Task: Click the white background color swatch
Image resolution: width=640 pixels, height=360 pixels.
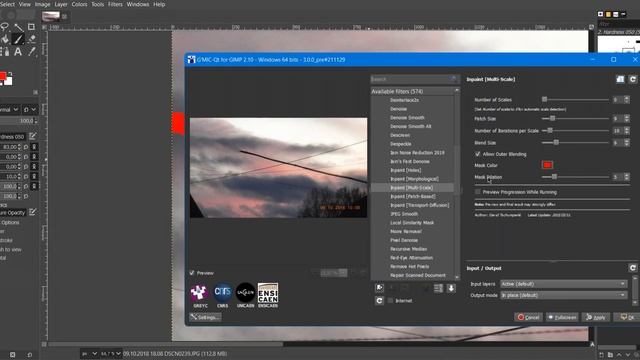Action: [9, 81]
